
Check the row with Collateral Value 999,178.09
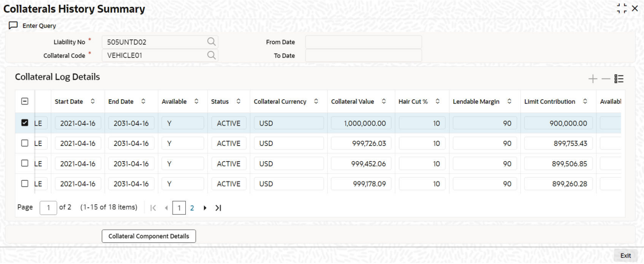[x=25, y=183]
